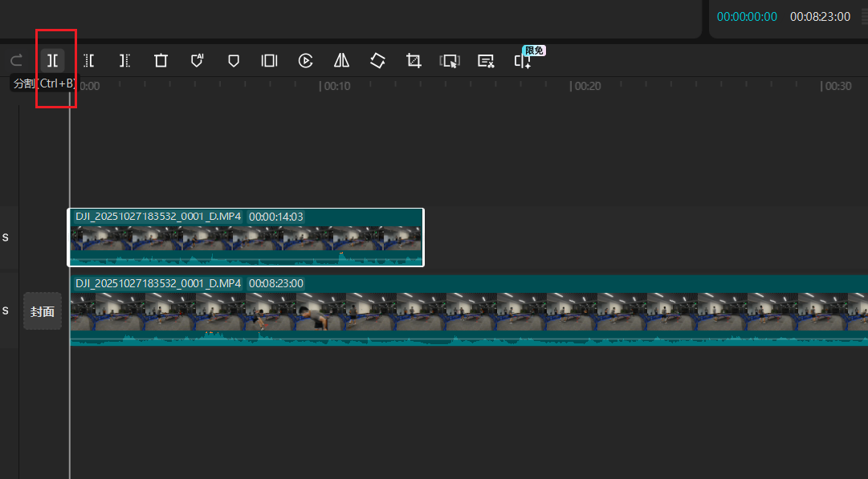Screen dimensions: 868x479
Task: Click the reverse playback circle icon
Action: 305,61
